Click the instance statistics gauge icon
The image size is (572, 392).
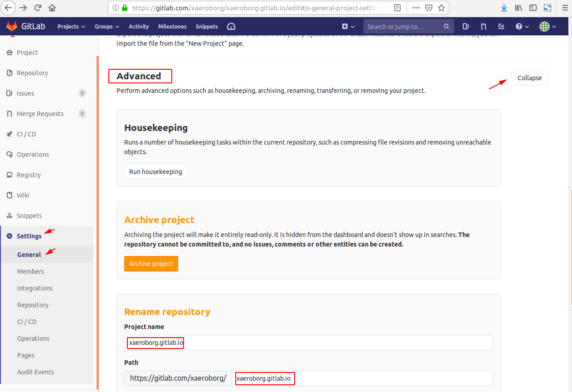(x=231, y=26)
